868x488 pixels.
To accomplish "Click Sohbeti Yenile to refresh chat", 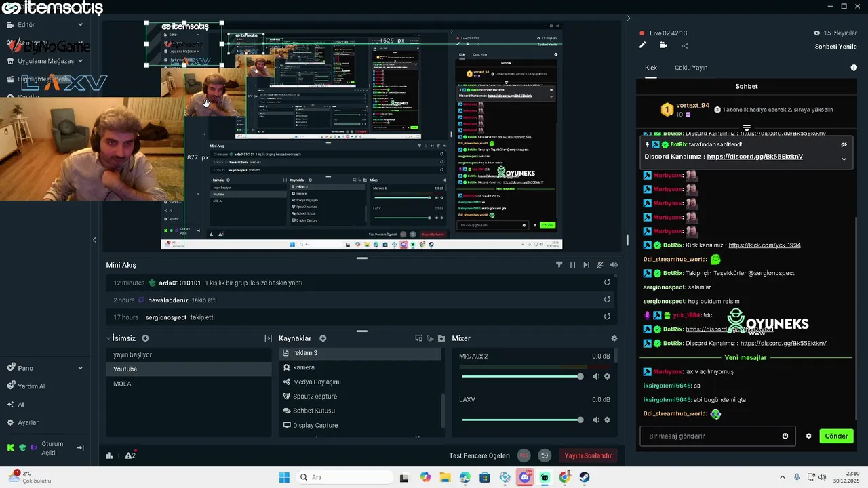I will point(836,47).
